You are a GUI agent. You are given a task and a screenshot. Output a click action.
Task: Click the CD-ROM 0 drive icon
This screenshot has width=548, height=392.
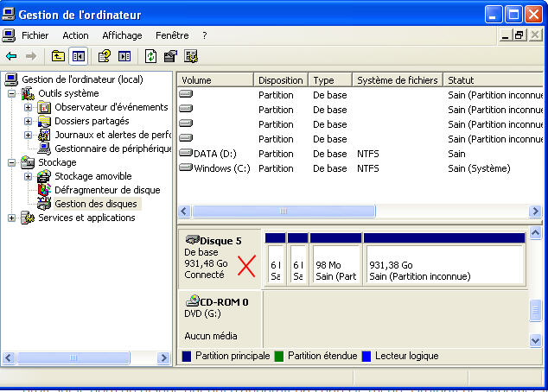(x=192, y=301)
